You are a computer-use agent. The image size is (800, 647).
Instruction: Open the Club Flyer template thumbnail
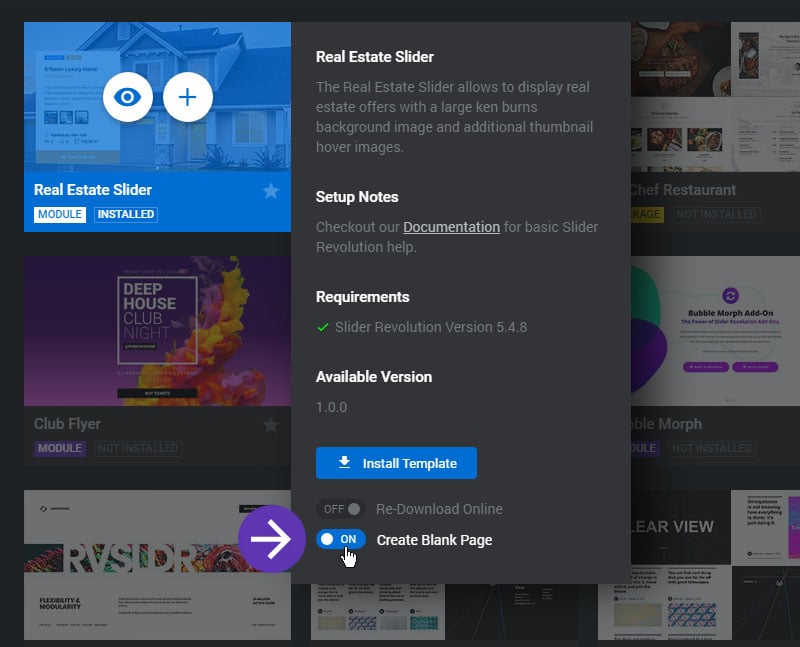point(157,331)
